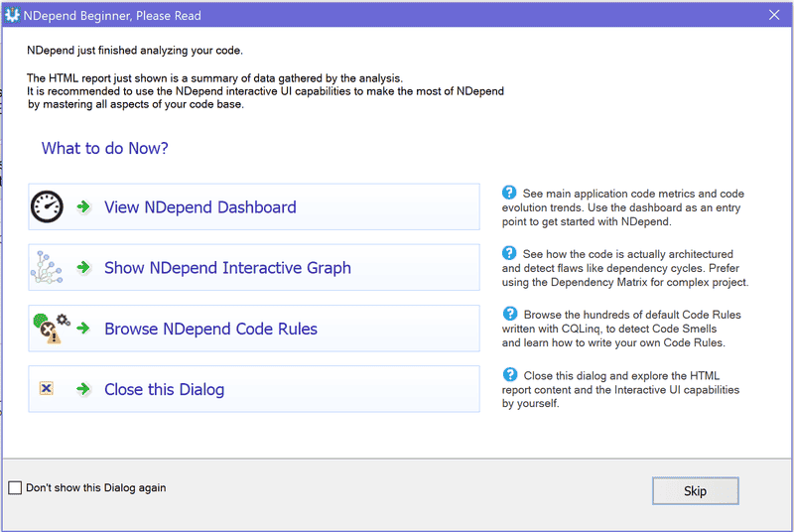
Task: Click the green arrow next to View NDepend Dashboard
Action: [x=83, y=206]
